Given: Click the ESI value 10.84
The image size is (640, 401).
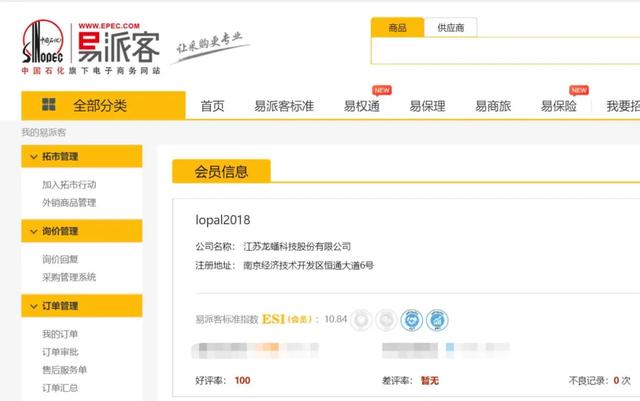Looking at the screenshot, I should point(336,319).
